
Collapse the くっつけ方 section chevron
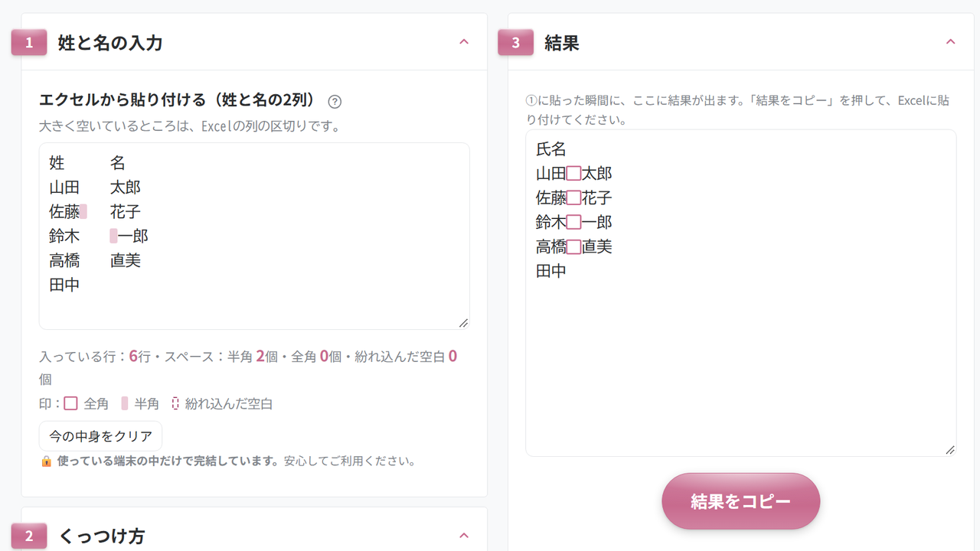[463, 535]
